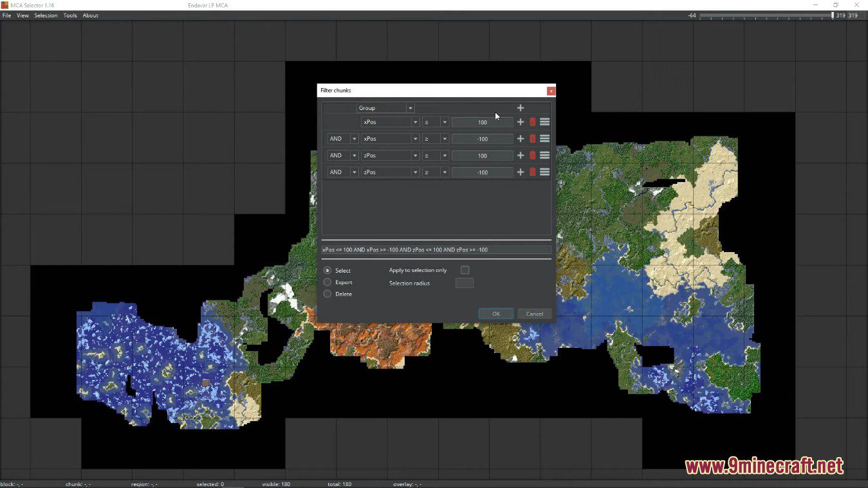Click the move handle icon on the last filter row
This screenshot has width=868, height=488.
point(544,172)
